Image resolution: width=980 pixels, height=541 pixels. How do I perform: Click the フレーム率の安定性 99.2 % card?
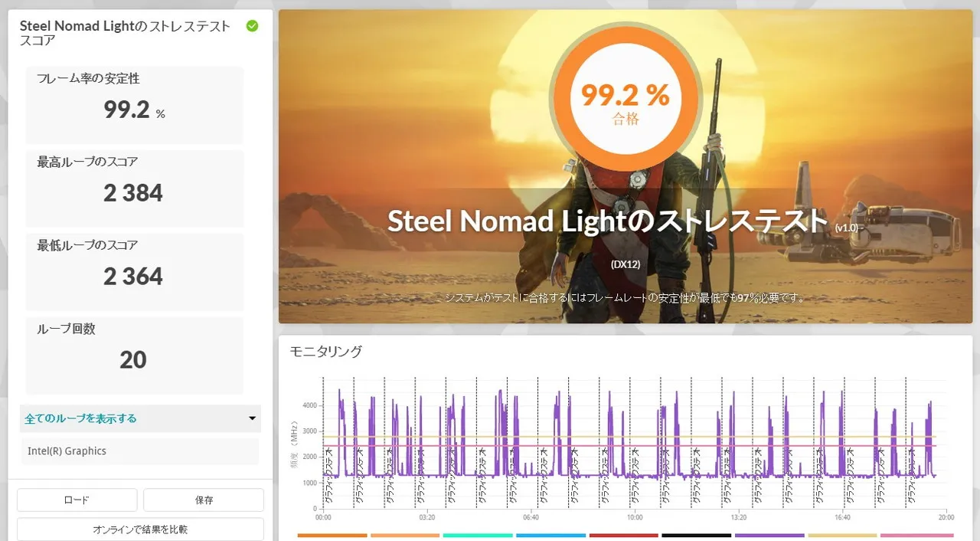134,105
